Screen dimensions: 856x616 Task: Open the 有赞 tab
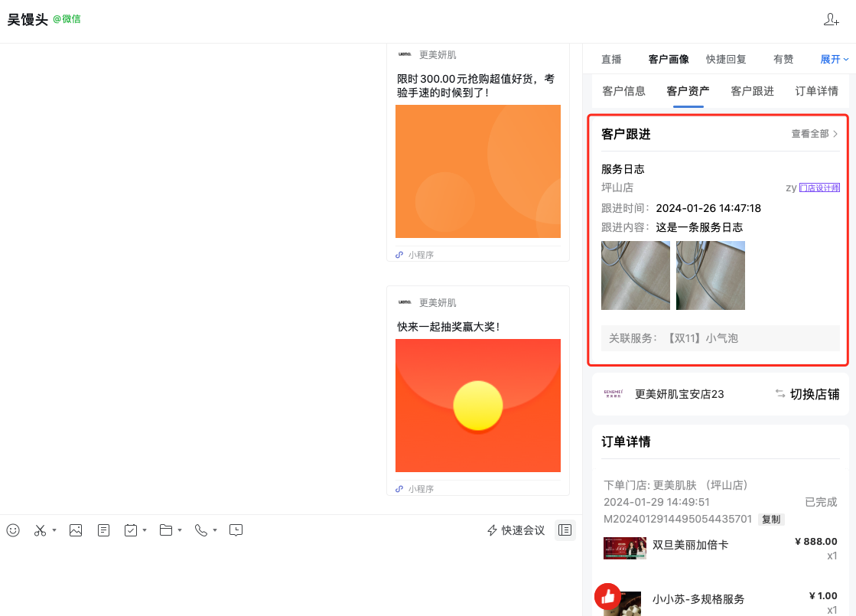click(x=783, y=59)
